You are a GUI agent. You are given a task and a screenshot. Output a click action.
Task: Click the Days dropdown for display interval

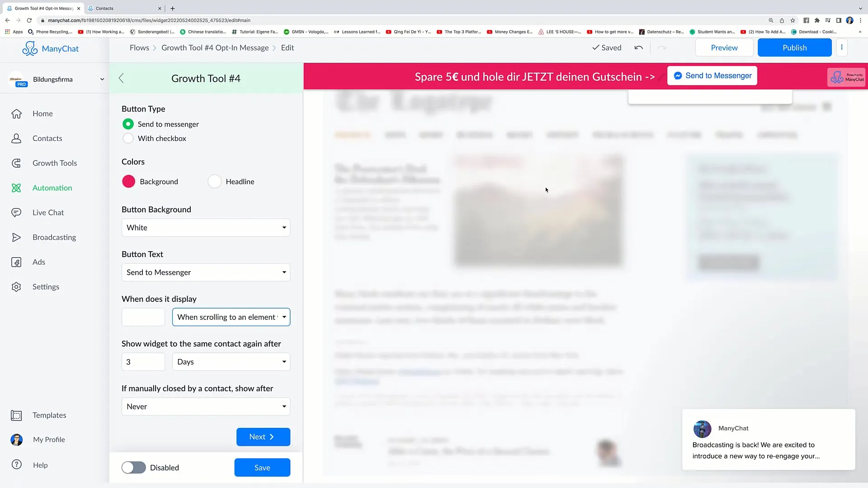231,361
